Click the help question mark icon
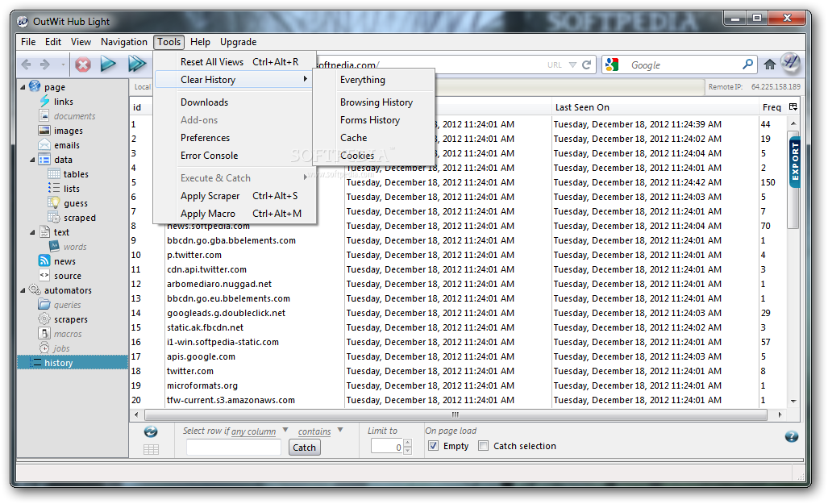The image size is (828, 504). 791,436
